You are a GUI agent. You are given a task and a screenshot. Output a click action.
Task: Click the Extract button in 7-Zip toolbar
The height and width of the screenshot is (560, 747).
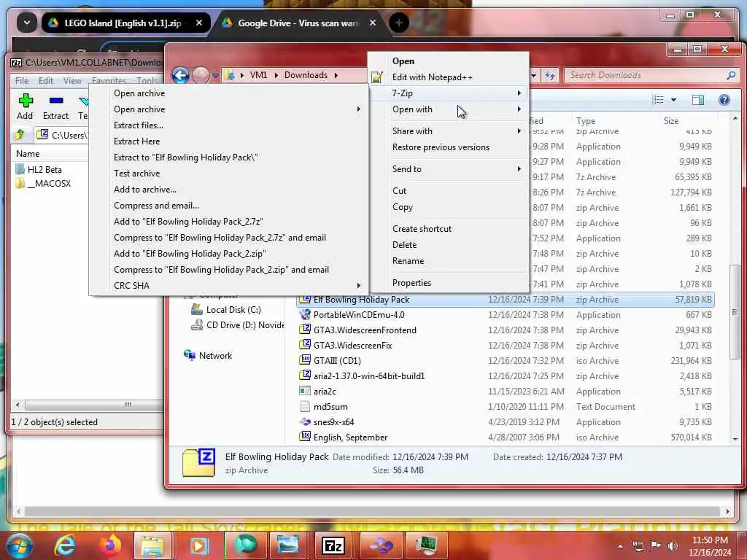coord(55,106)
